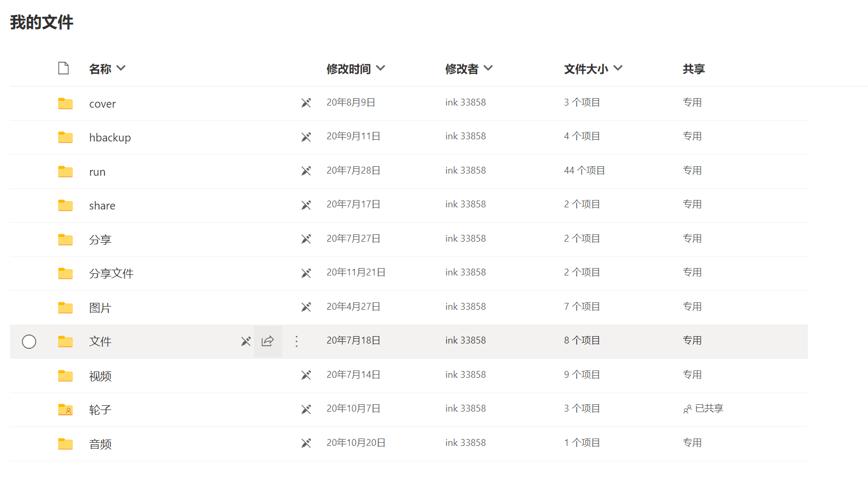The width and height of the screenshot is (868, 486).
Task: Click the 共享 column header
Action: [x=693, y=69]
